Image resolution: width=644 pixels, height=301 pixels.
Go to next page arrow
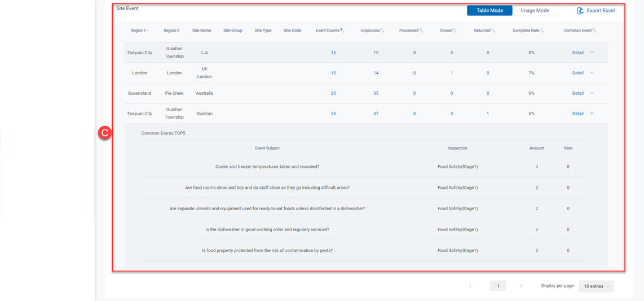point(521,286)
